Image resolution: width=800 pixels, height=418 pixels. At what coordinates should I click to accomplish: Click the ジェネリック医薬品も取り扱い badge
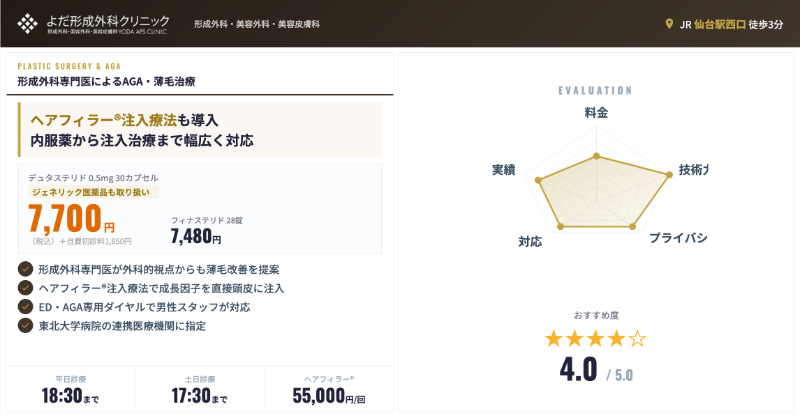click(x=94, y=191)
